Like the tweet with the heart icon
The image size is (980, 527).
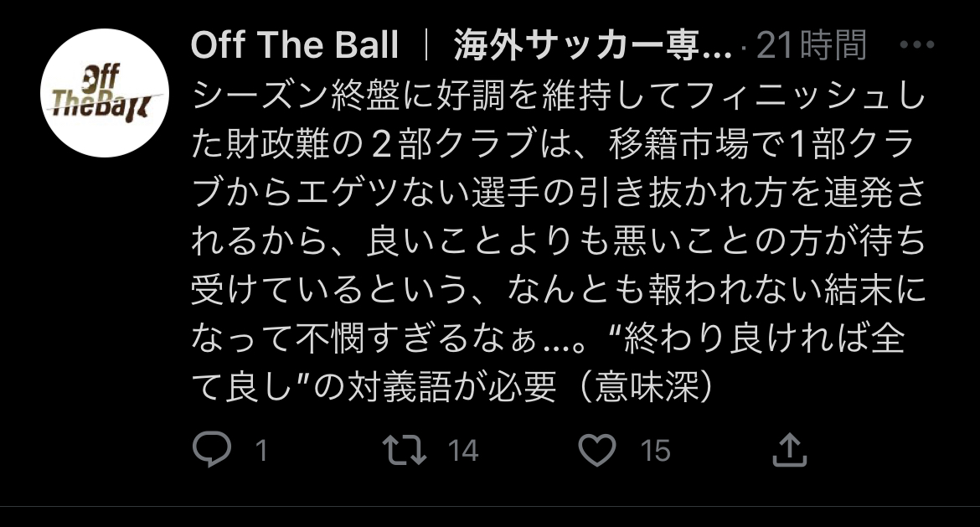(x=597, y=449)
